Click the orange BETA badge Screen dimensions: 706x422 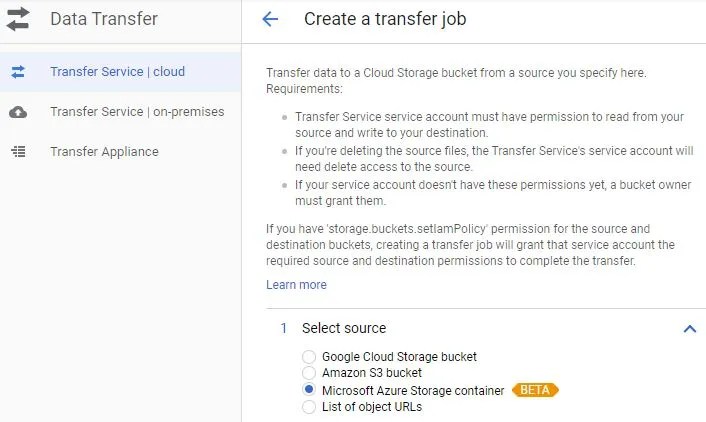coord(535,390)
